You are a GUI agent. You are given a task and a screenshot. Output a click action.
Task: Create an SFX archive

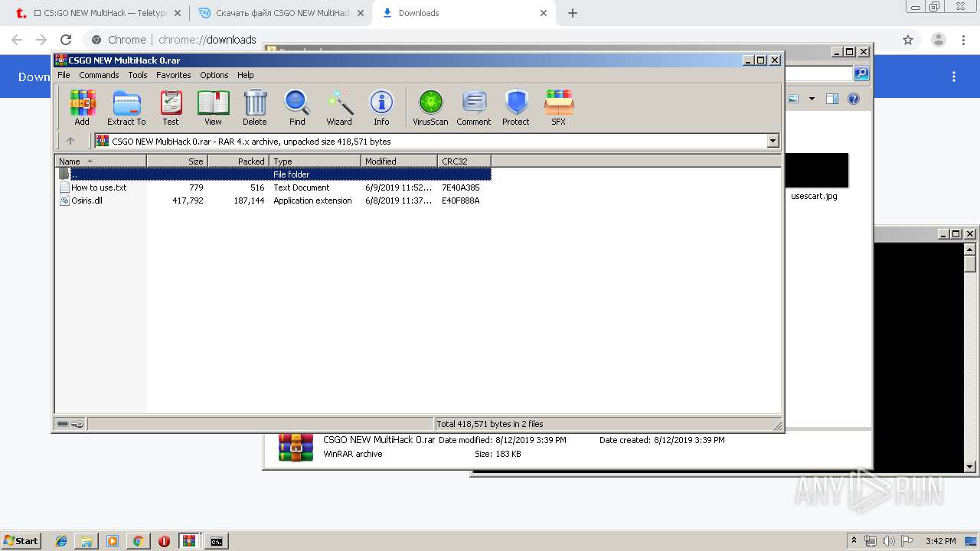[x=559, y=107]
